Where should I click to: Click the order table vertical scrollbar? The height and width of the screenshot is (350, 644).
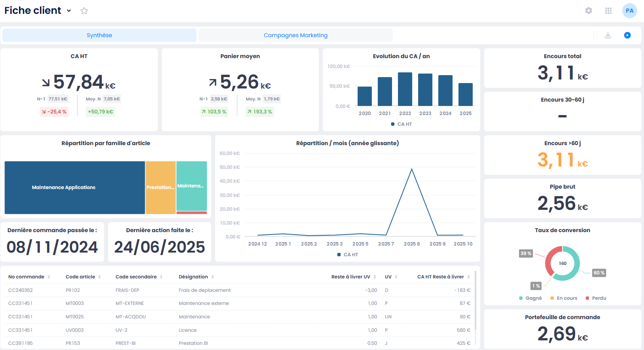(475, 301)
